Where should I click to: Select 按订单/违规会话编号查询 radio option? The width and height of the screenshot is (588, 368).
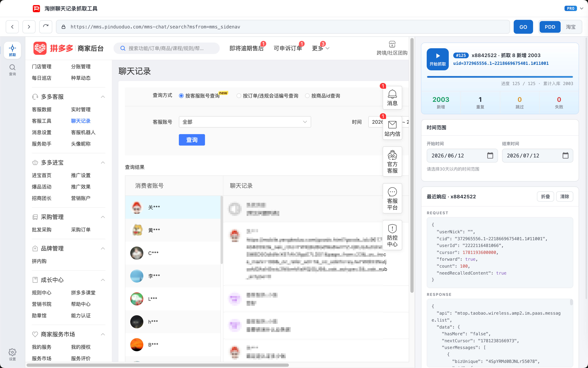(239, 96)
